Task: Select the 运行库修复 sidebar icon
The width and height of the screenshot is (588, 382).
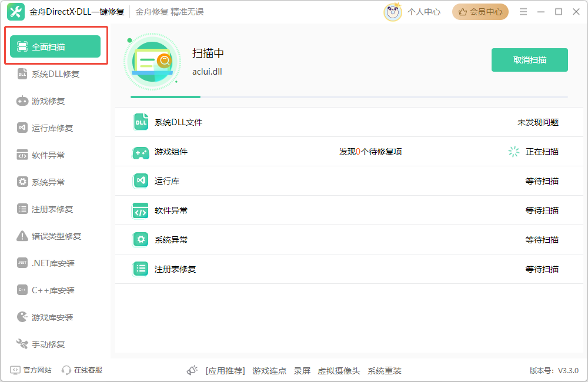Action: 22,128
